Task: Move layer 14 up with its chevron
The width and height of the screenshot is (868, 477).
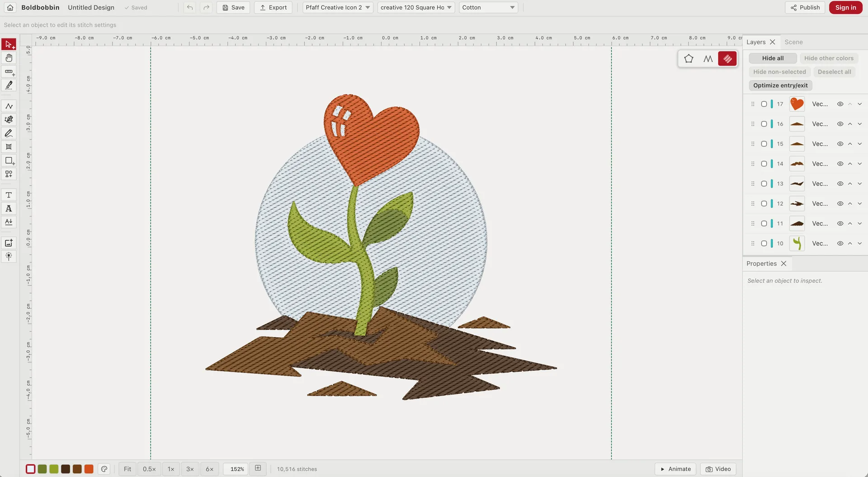Action: tap(850, 164)
